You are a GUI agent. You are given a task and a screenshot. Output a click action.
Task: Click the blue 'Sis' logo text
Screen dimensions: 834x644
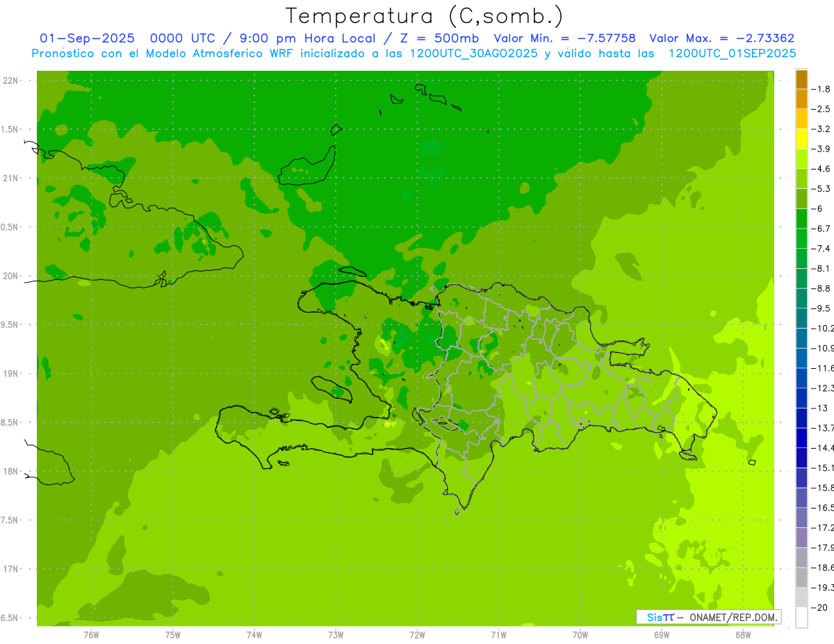pos(653,617)
